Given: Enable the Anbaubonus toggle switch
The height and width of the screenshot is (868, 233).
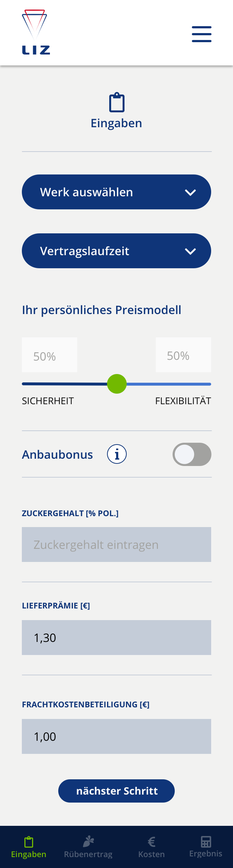Looking at the screenshot, I should click(x=192, y=454).
